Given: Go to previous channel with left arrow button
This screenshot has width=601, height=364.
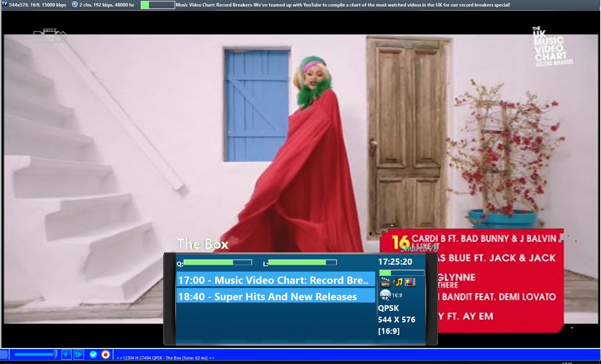Looking at the screenshot, I should click(66, 354).
